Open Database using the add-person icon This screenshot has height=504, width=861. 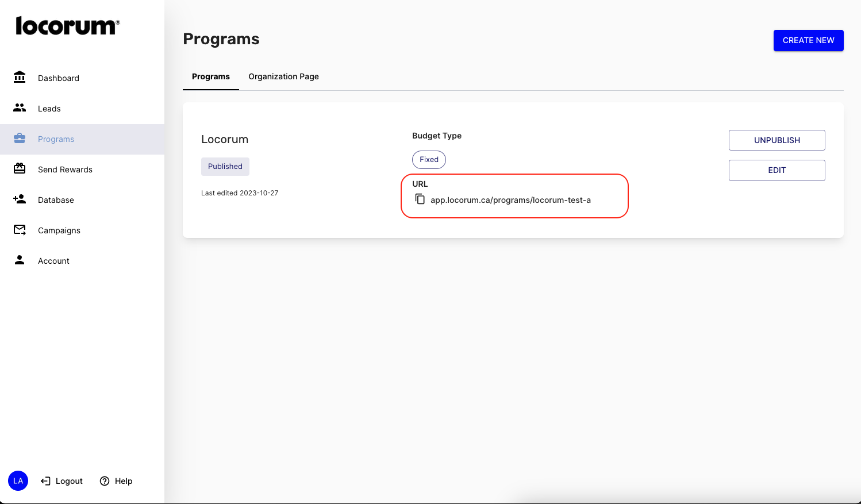20,199
